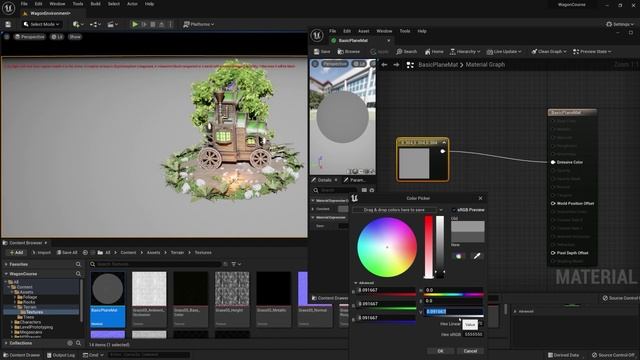Click the graph back arrow
The image size is (640, 360).
coord(384,64)
